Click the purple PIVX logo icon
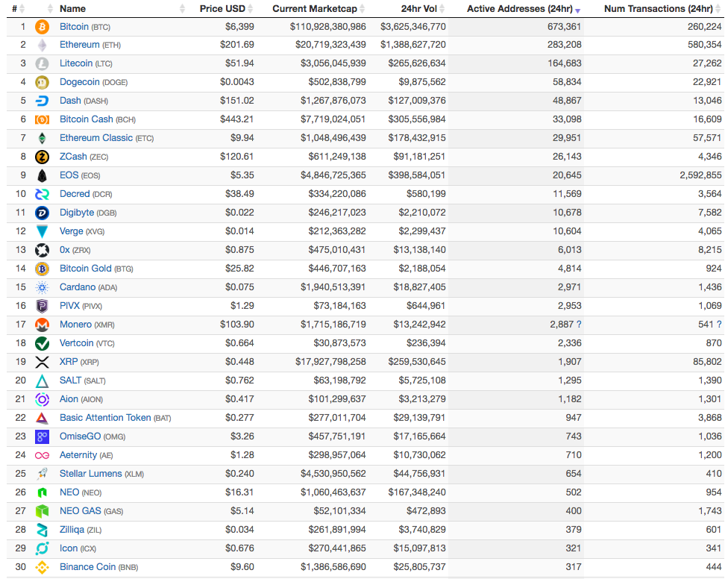This screenshot has width=728, height=579. click(x=43, y=306)
